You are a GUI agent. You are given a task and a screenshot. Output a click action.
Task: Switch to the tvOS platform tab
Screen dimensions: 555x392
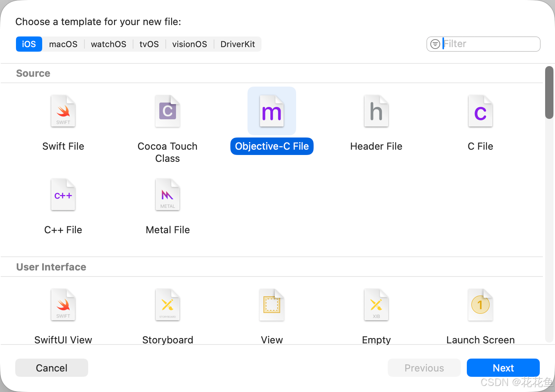coord(149,44)
